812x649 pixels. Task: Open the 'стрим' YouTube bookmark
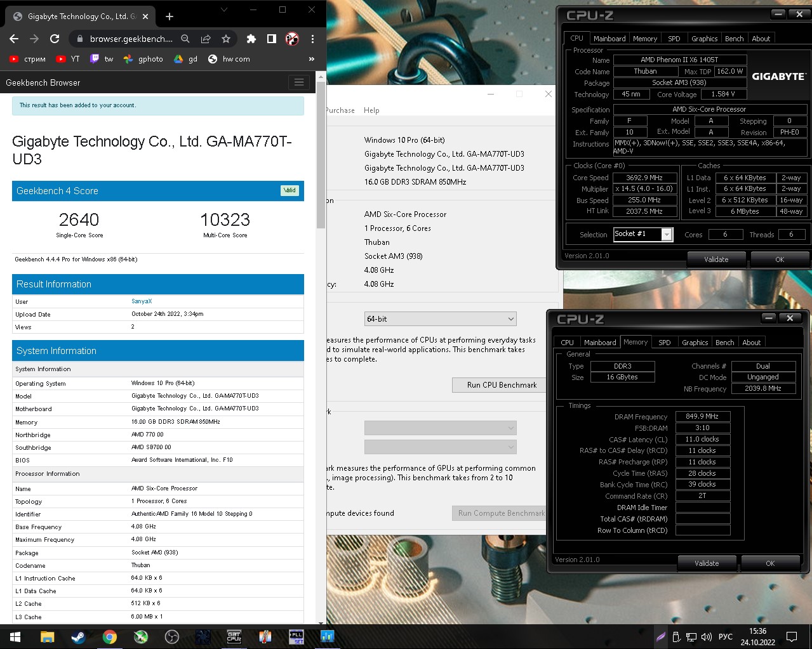click(x=28, y=59)
